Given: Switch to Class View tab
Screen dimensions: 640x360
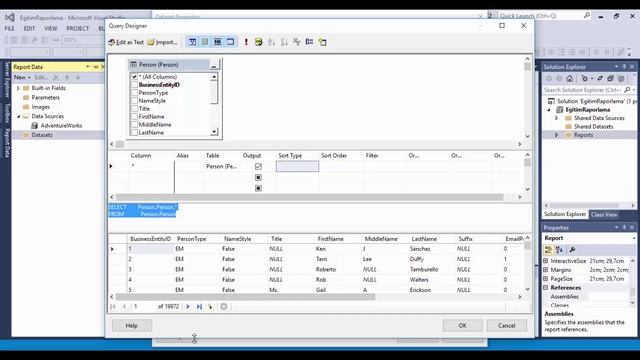Looking at the screenshot, I should (x=604, y=214).
